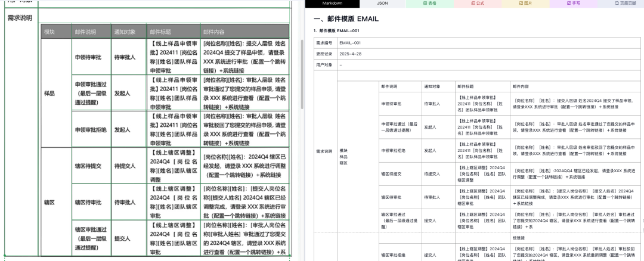This screenshot has width=644, height=261.
Task: Click the 辖区 module cell in the left document
Action: (x=56, y=203)
